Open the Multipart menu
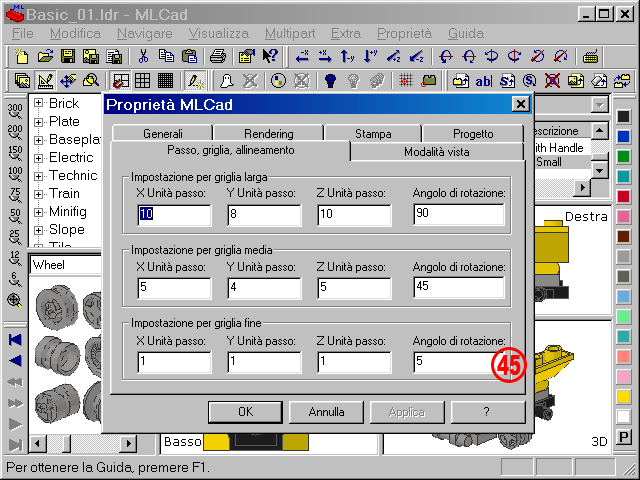 (x=290, y=33)
